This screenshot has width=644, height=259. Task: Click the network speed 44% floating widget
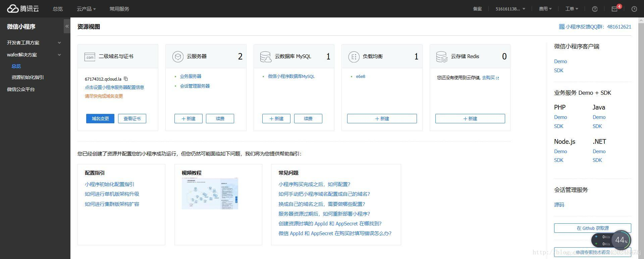[611, 240]
